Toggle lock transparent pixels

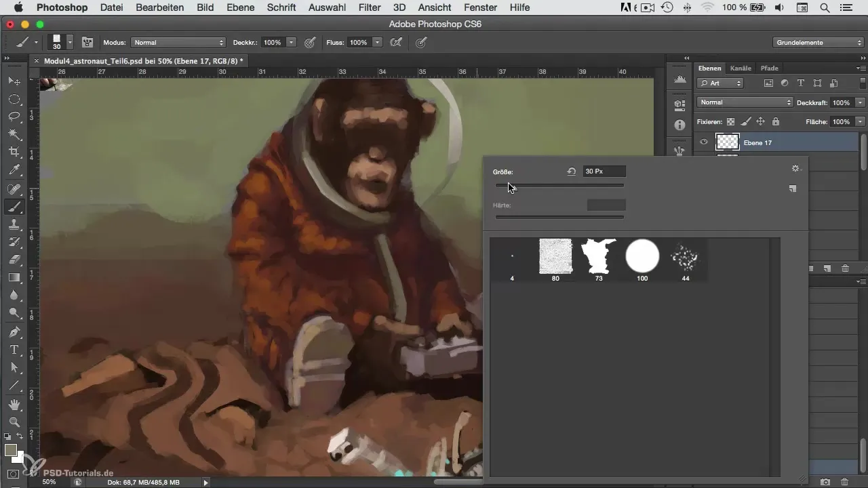(x=730, y=122)
